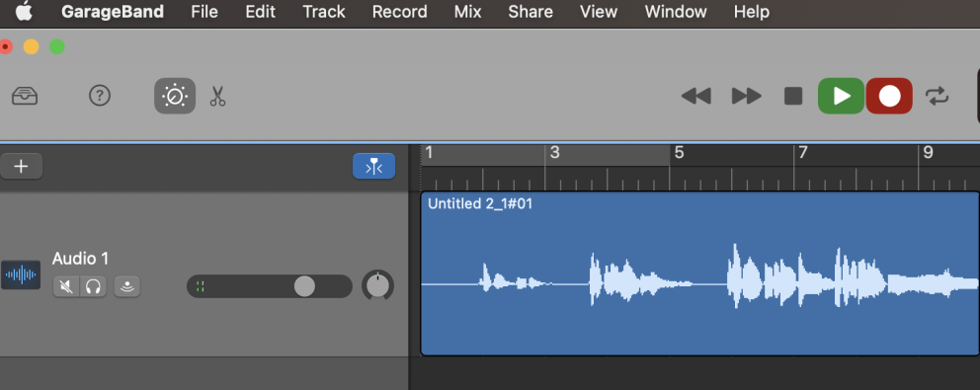Start recording with the red Record button
Image resolution: width=980 pixels, height=390 pixels.
[889, 96]
